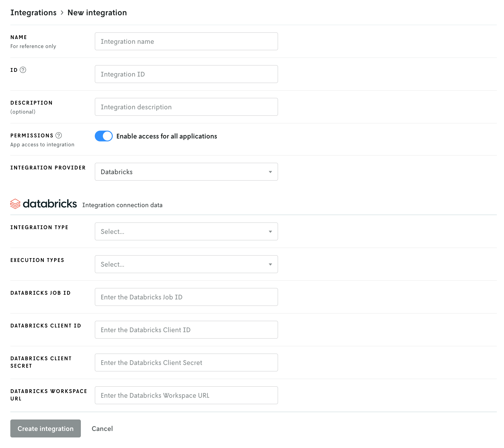Click Cancel to discard changes
The height and width of the screenshot is (448, 504).
pos(102,428)
